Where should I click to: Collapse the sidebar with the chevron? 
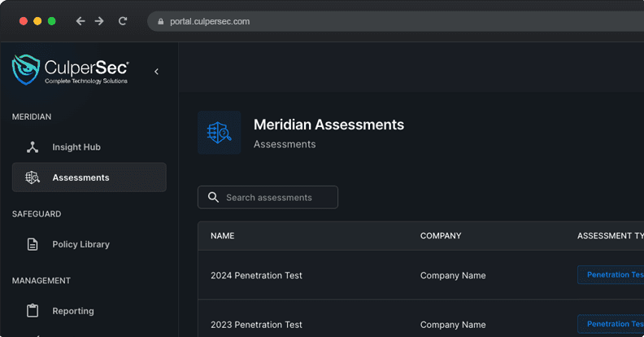coord(156,72)
